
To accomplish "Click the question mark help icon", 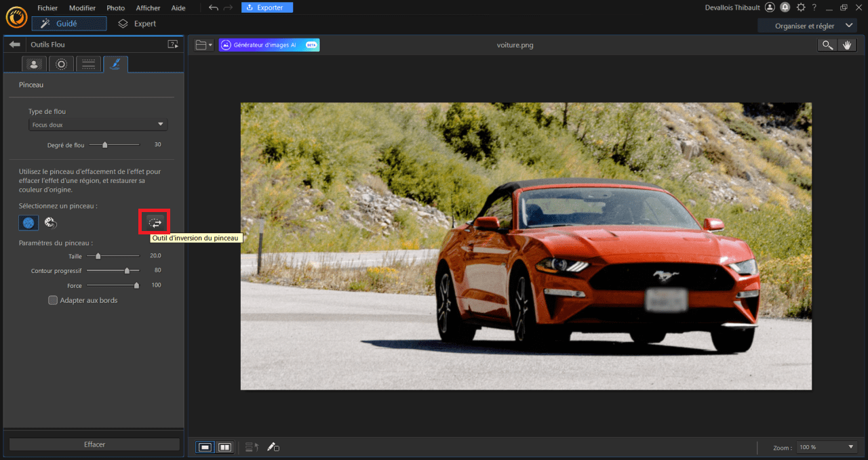I will tap(814, 7).
